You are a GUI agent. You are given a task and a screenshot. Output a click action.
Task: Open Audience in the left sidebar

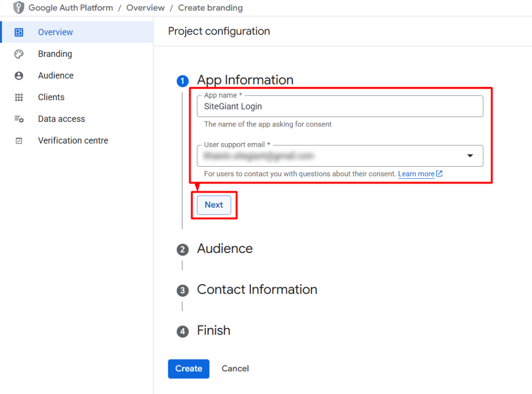pos(77,76)
